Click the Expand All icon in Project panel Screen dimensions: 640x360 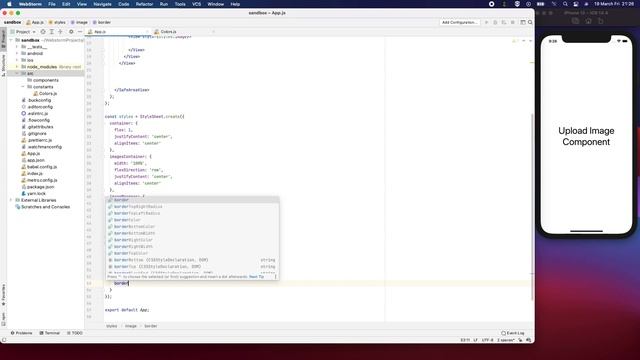(52, 31)
